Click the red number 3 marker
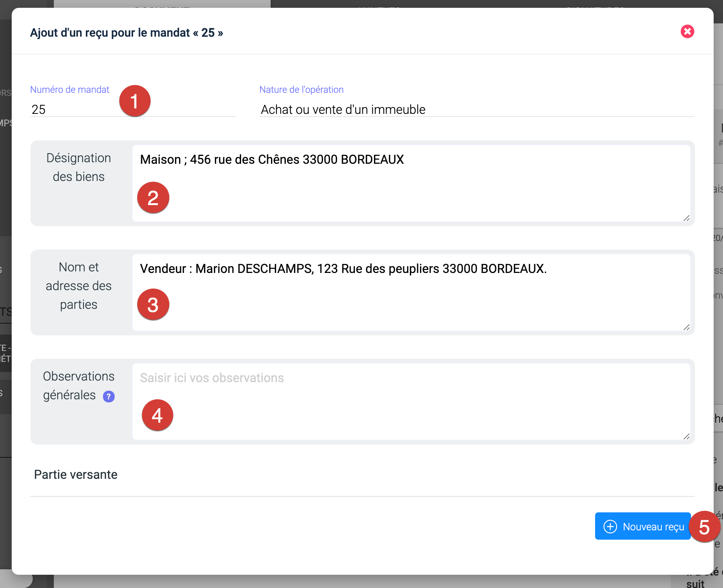Screen dimensions: 723x588 click(x=153, y=305)
